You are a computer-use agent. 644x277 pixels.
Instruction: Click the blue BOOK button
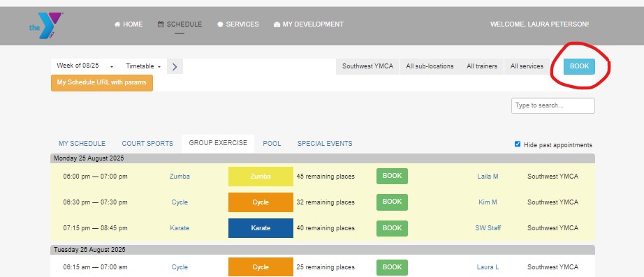click(579, 66)
